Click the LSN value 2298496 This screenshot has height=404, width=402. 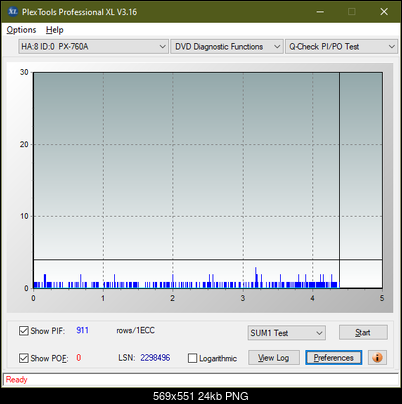point(155,358)
